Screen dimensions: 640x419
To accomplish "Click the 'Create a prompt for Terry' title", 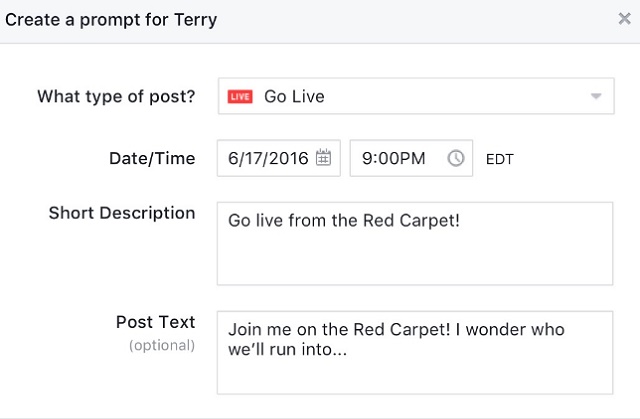I will pyautogui.click(x=111, y=20).
